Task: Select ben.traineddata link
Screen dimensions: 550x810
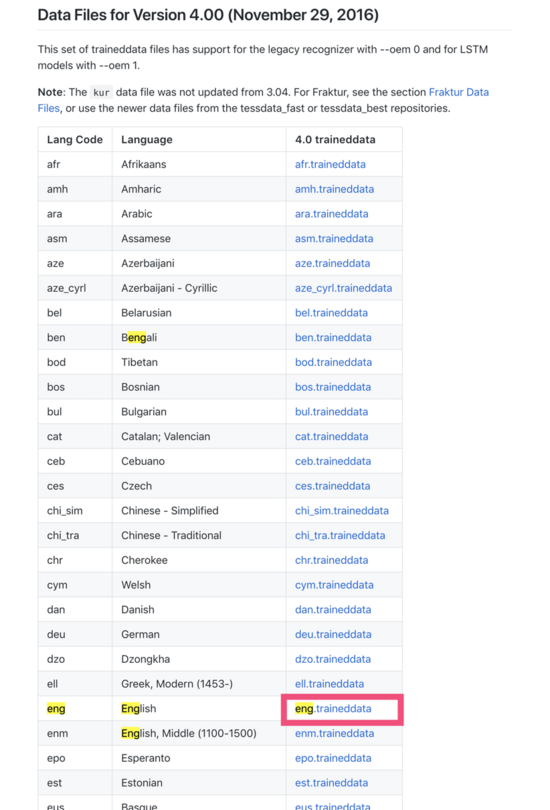Action: [x=333, y=338]
